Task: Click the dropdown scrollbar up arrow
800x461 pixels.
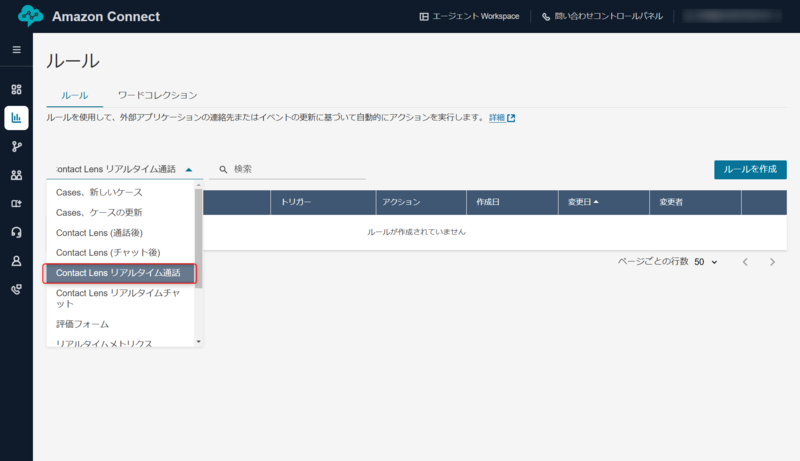Action: (198, 185)
